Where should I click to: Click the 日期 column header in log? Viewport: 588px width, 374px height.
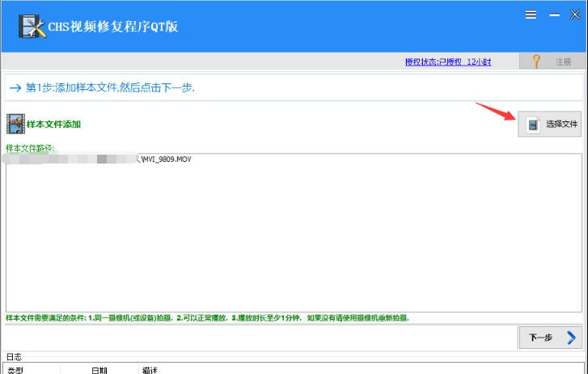pos(99,370)
